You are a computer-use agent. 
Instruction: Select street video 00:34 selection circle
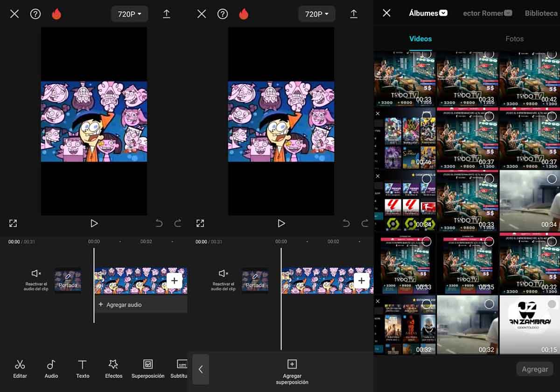pos(552,179)
